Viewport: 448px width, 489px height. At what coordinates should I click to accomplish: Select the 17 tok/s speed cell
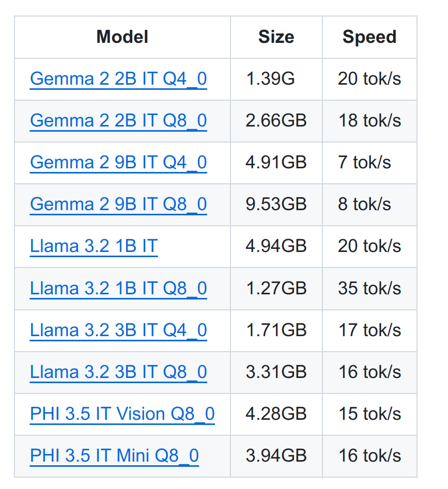[369, 330]
